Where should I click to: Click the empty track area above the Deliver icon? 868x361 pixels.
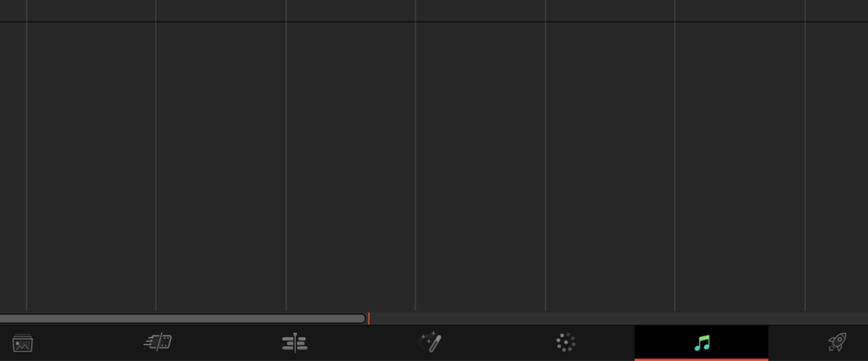pos(837,166)
